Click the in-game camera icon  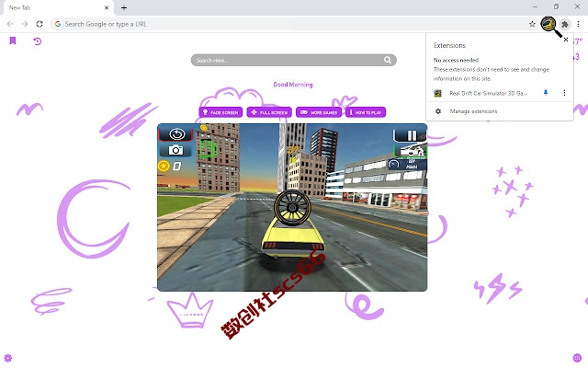175,150
